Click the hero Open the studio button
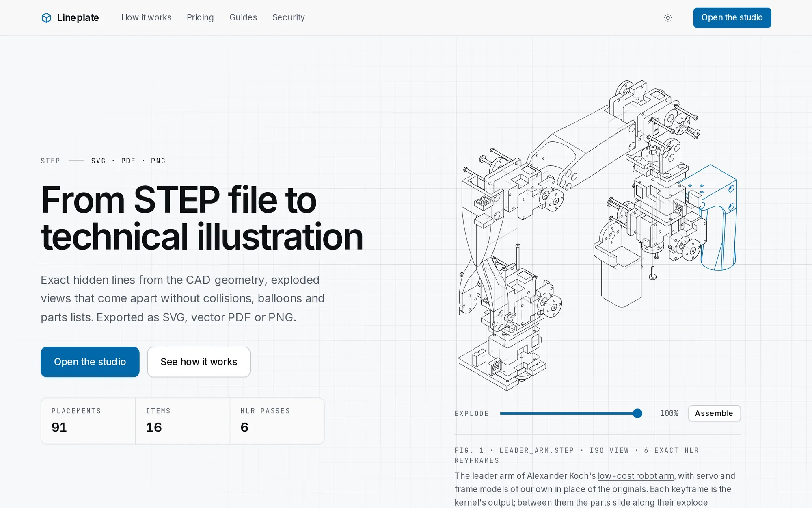 [x=90, y=362]
